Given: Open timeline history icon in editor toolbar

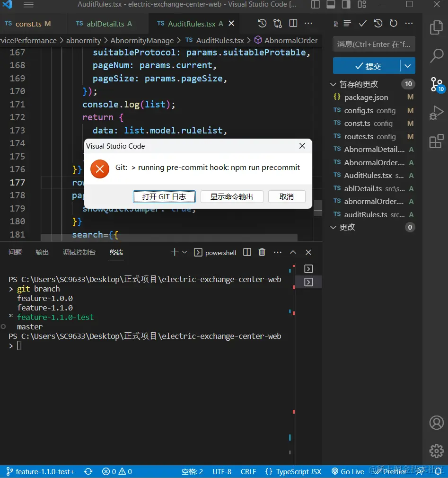Looking at the screenshot, I should click(262, 24).
